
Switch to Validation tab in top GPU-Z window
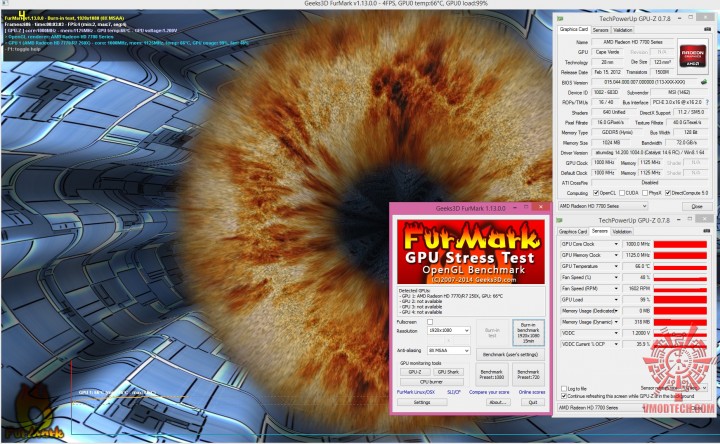[x=623, y=30]
